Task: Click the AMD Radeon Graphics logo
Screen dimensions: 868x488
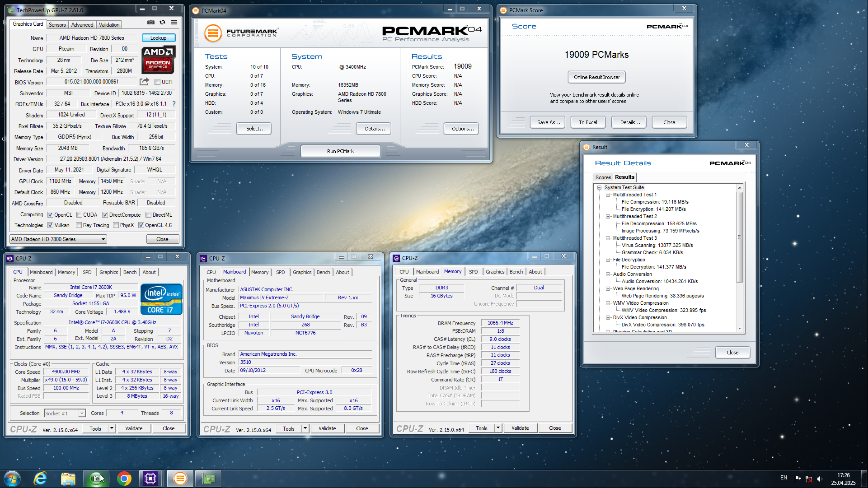Action: pyautogui.click(x=158, y=60)
